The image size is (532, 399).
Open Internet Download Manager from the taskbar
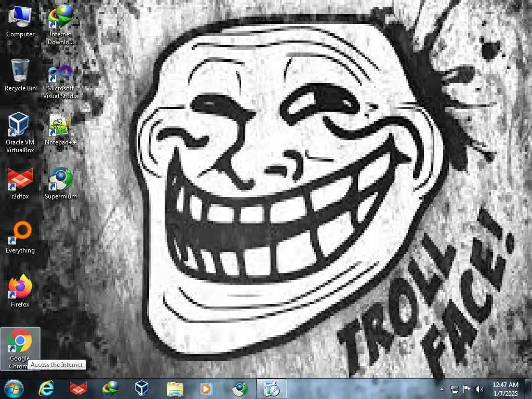pos(110,389)
